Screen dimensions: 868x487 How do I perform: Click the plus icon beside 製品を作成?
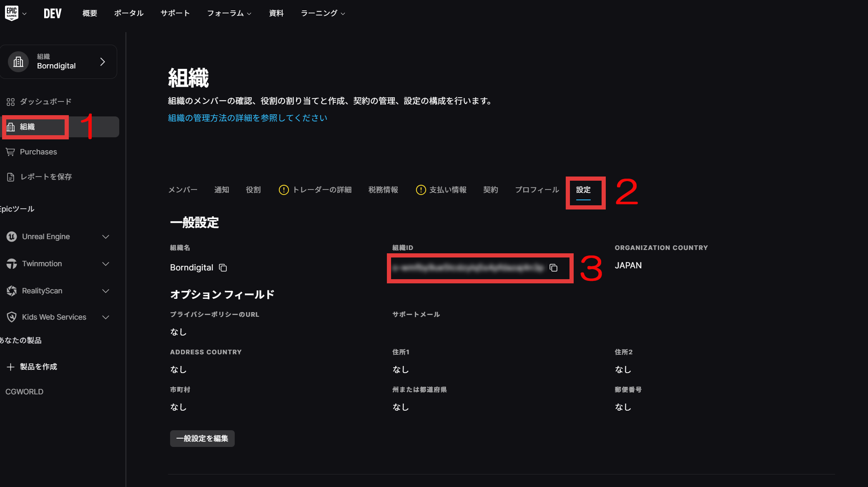coord(10,367)
